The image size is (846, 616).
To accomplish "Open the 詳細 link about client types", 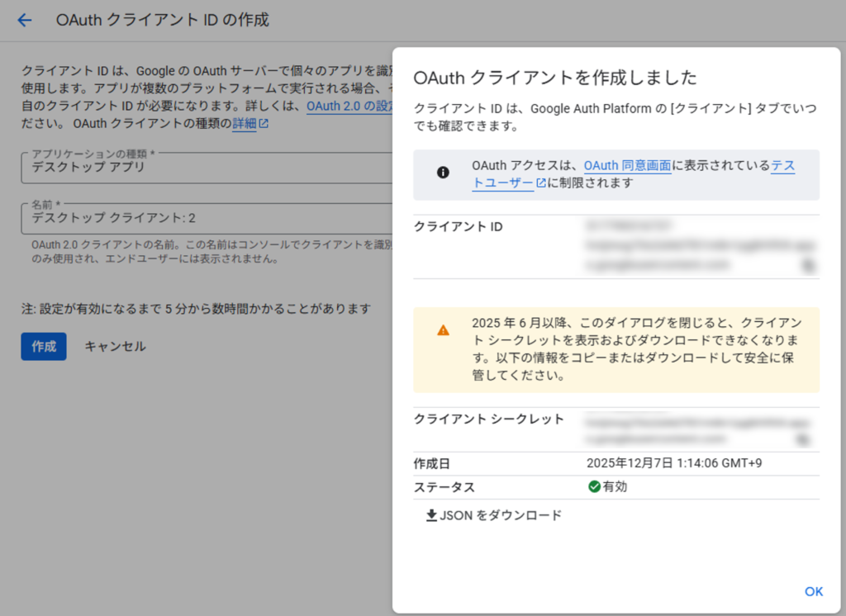I will (244, 125).
